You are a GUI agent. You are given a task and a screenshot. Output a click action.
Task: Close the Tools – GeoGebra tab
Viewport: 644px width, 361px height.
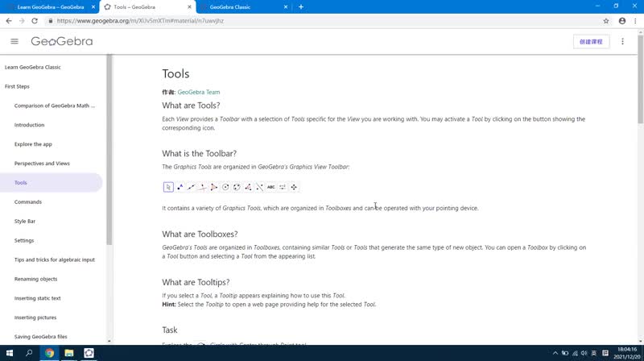point(189,7)
